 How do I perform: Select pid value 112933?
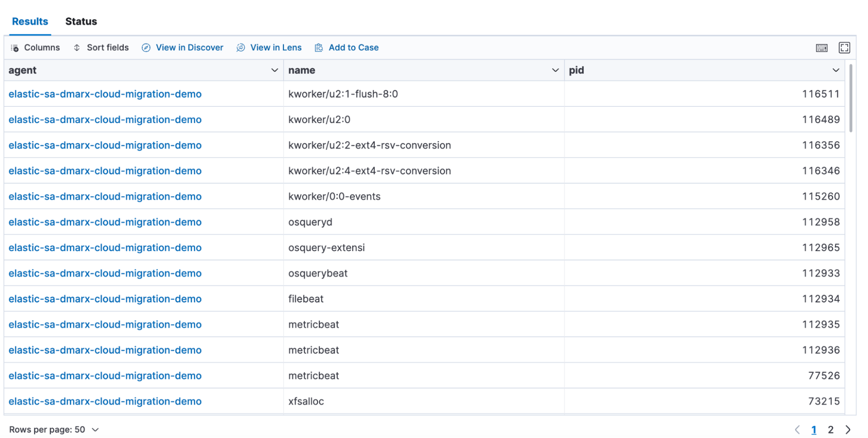(821, 273)
